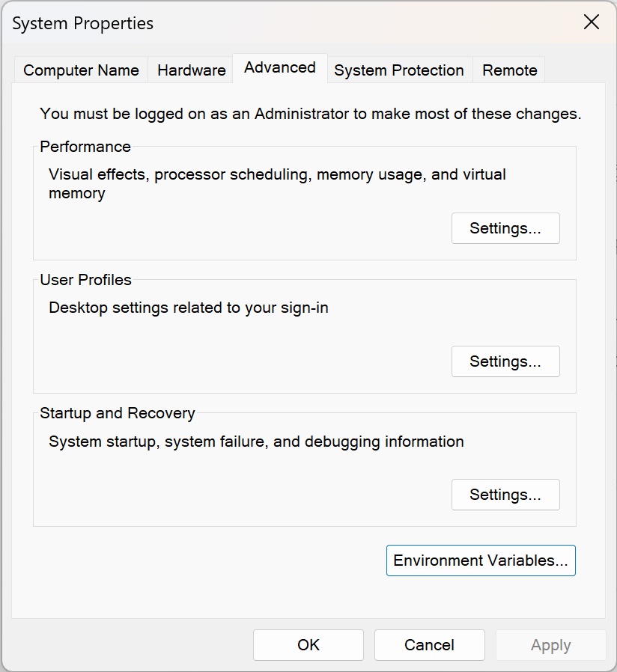The width and height of the screenshot is (617, 672).
Task: Confirm the dialog with OK
Action: click(308, 645)
